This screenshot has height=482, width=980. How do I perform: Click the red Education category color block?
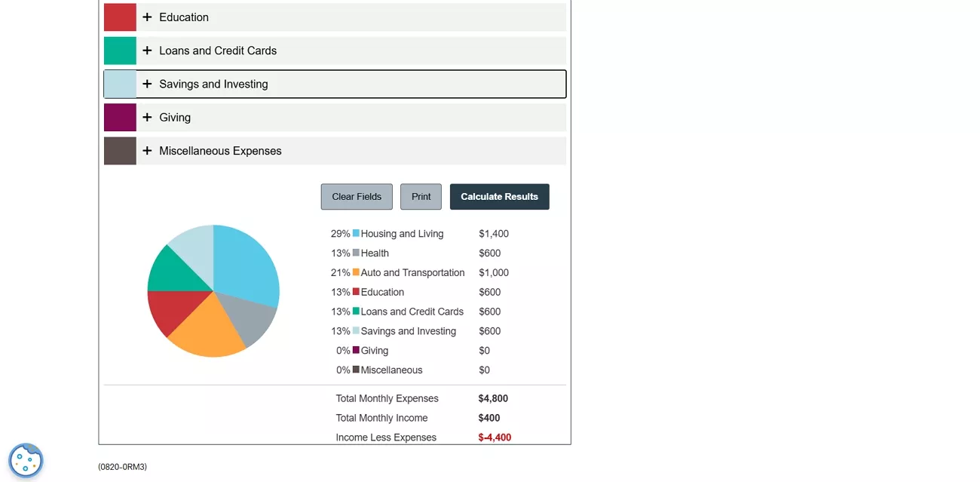tap(119, 17)
